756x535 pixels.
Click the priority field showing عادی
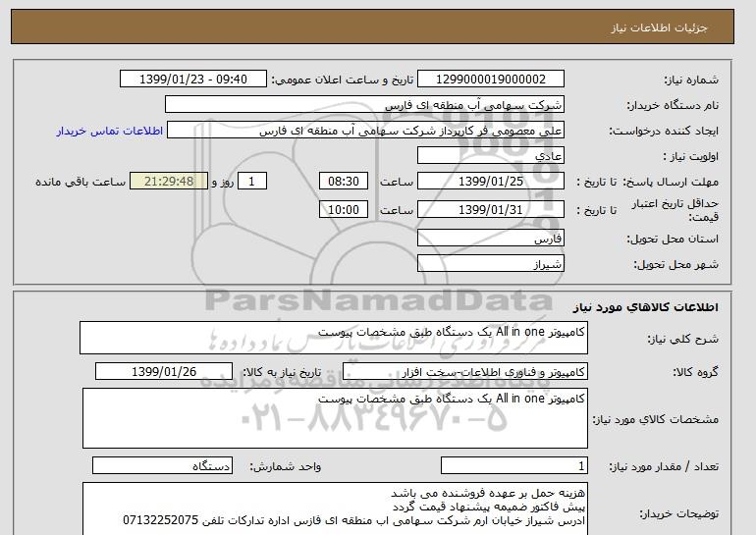490,156
